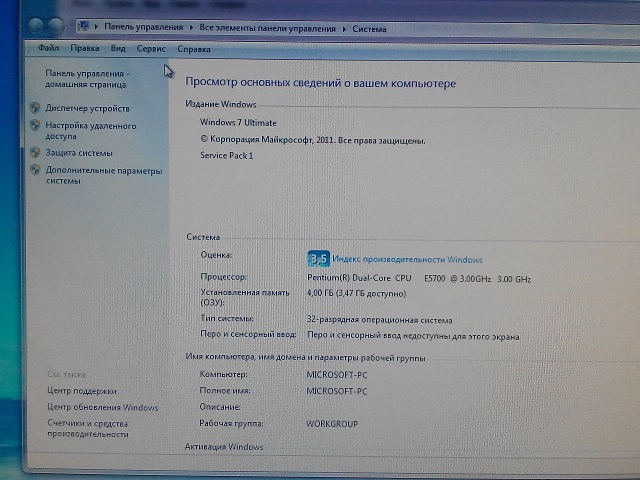This screenshot has height=480, width=640.
Task: Click the shield icon beside Дополнительные параметры системы
Action: (34, 171)
